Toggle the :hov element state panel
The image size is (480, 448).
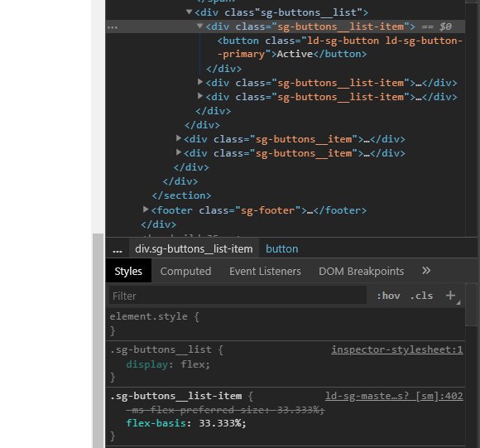point(388,296)
